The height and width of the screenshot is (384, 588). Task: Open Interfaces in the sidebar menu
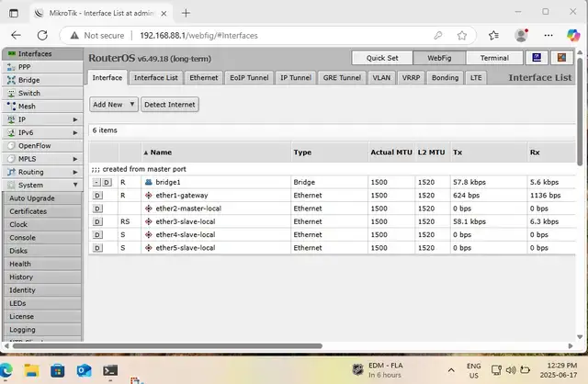tap(42, 53)
